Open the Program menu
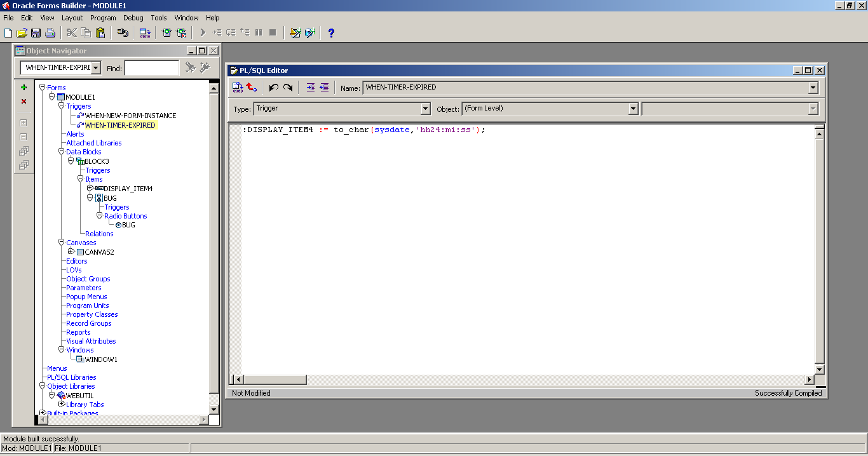This screenshot has height=456, width=868. (103, 18)
